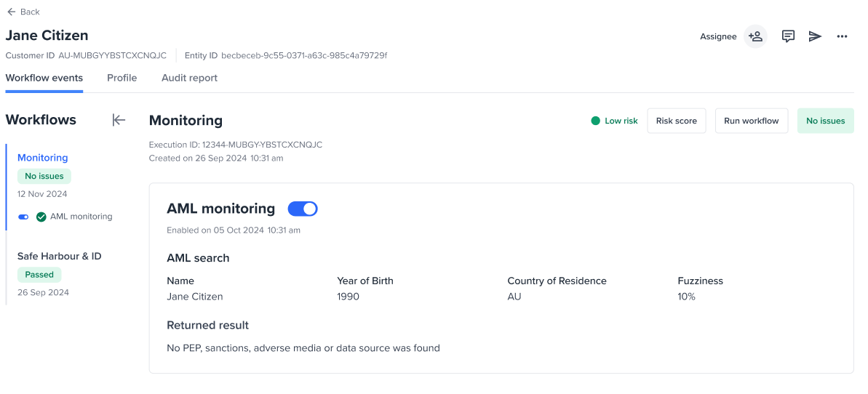Image resolution: width=868 pixels, height=394 pixels.
Task: Click the Back arrow icon
Action: coord(11,12)
